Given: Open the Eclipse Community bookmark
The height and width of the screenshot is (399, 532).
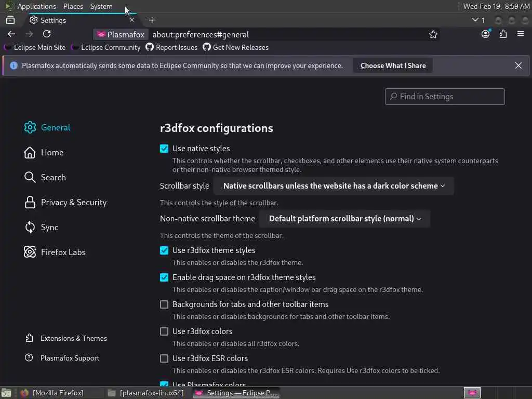Looking at the screenshot, I should 106,47.
